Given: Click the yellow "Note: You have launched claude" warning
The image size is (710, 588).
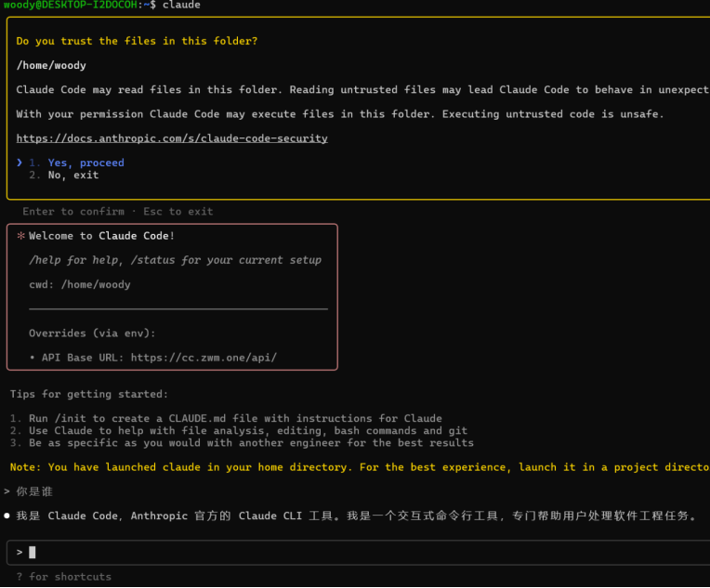Looking at the screenshot, I should point(360,467).
